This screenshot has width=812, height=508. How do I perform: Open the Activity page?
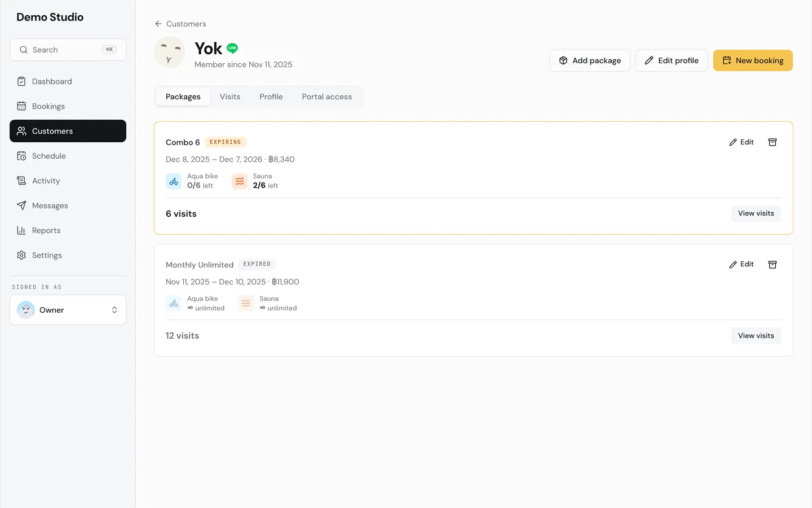click(68, 181)
